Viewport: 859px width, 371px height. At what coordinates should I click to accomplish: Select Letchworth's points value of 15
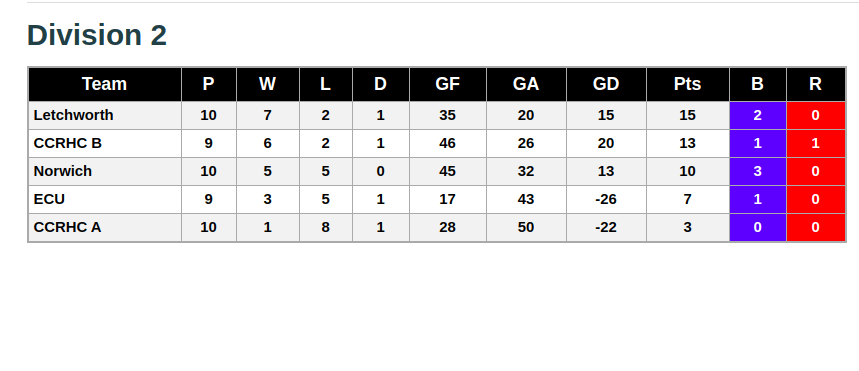click(688, 116)
